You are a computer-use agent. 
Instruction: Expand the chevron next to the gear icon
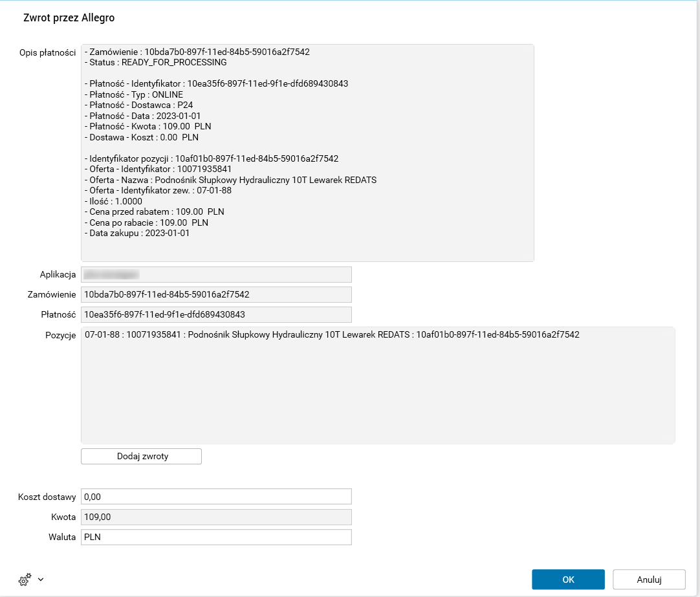[x=41, y=580]
